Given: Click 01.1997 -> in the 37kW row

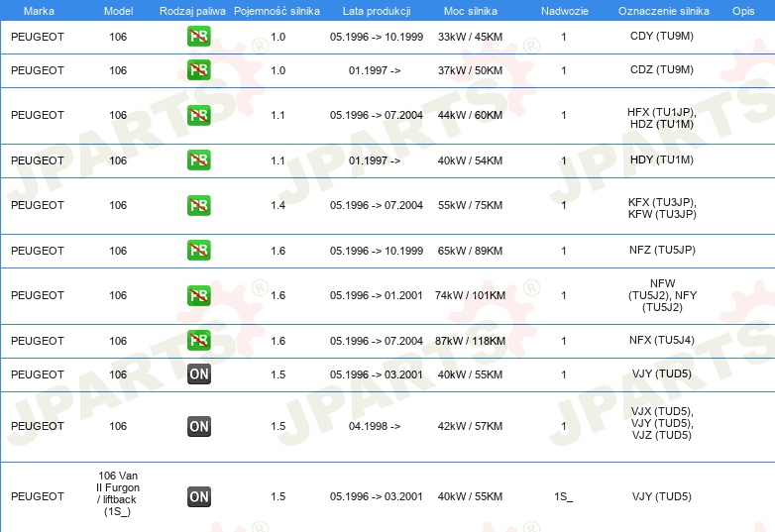Looking at the screenshot, I should (x=375, y=70).
